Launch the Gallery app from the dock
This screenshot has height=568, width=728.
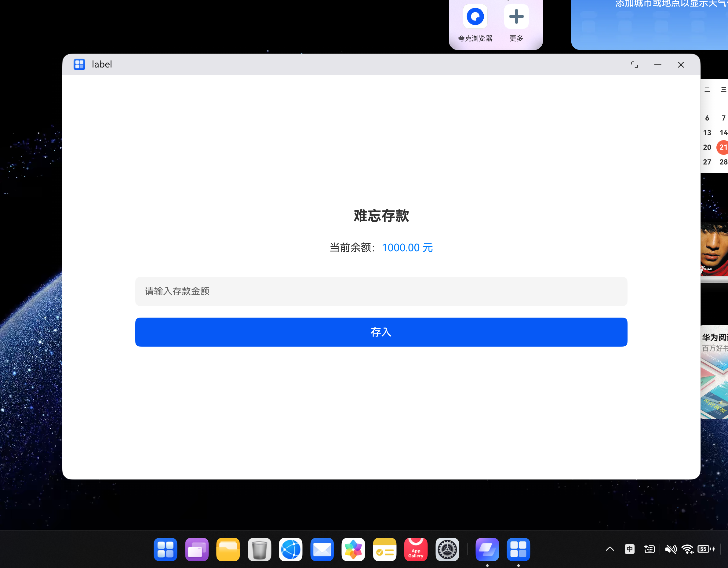pos(353,549)
